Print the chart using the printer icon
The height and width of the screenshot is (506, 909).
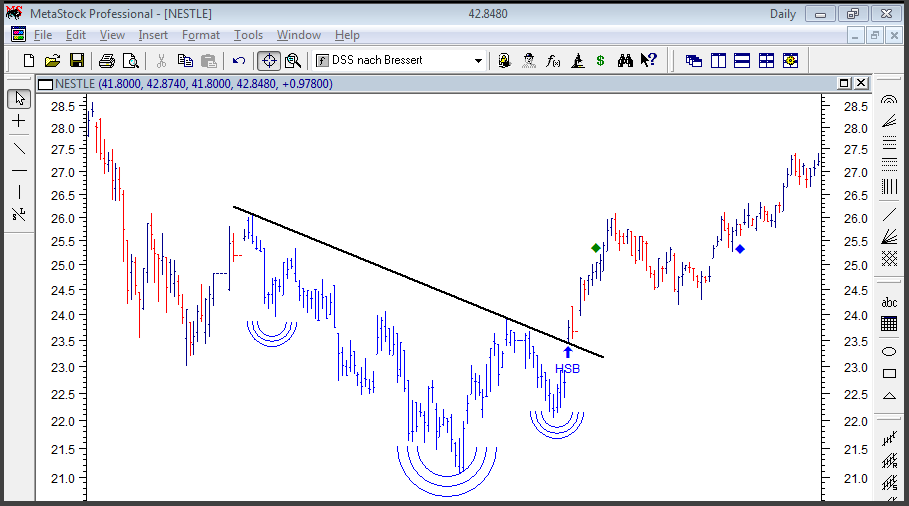pos(107,60)
